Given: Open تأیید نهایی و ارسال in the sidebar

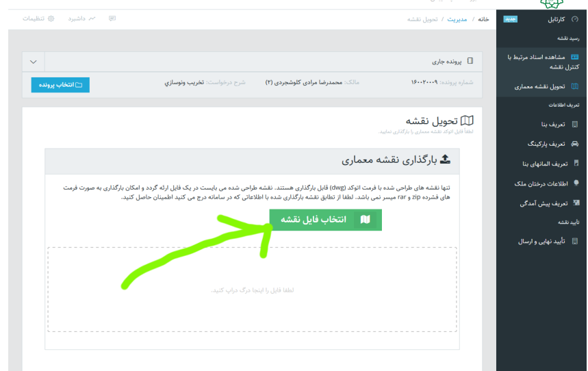Looking at the screenshot, I should (540, 241).
